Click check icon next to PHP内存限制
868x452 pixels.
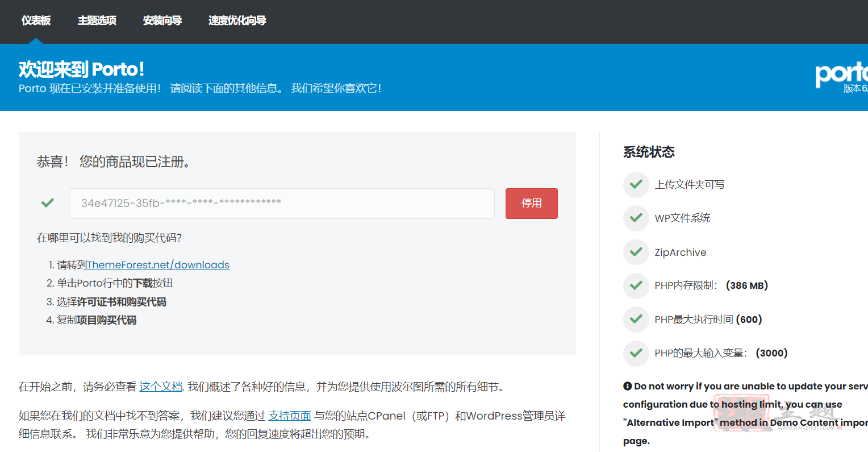[x=636, y=285]
